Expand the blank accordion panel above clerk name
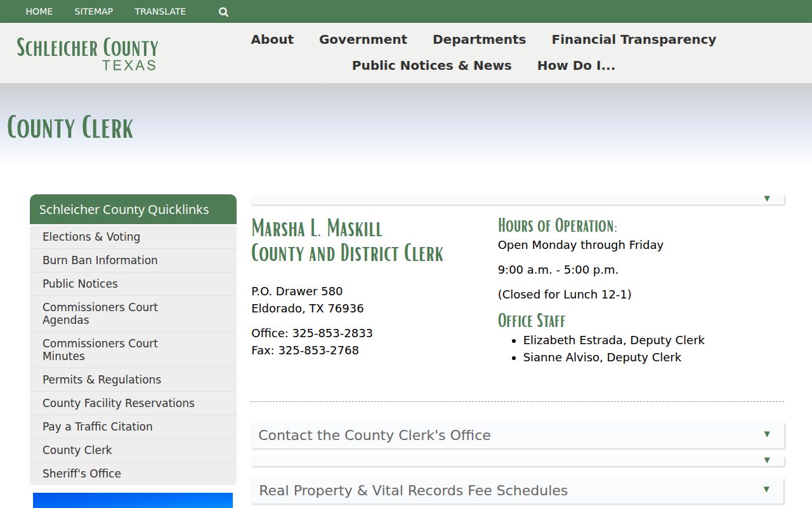 (x=518, y=199)
